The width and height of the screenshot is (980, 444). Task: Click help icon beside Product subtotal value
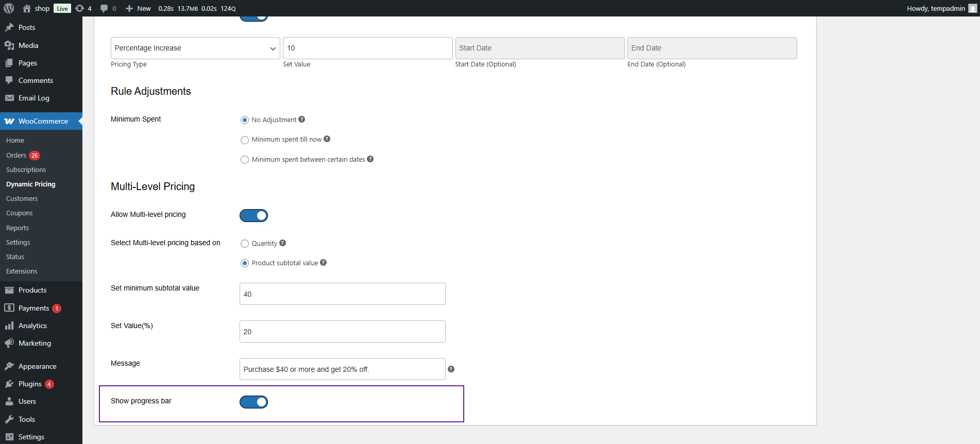point(323,263)
